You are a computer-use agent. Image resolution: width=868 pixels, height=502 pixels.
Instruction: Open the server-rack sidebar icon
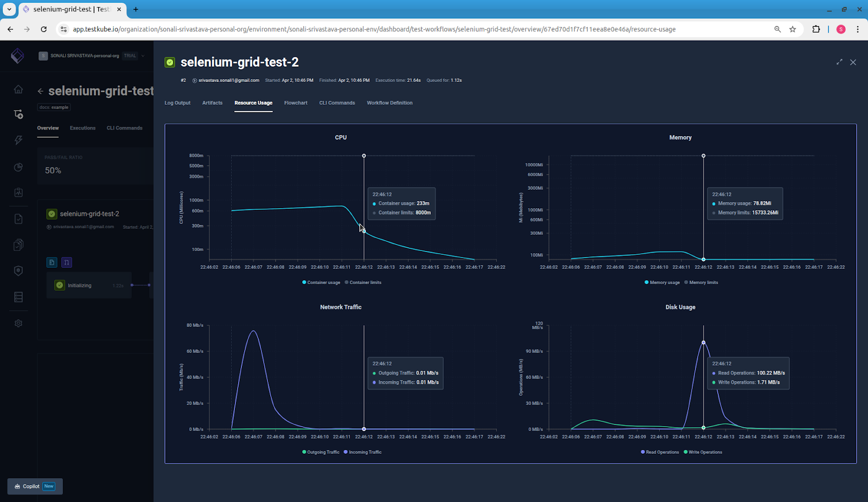click(18, 297)
